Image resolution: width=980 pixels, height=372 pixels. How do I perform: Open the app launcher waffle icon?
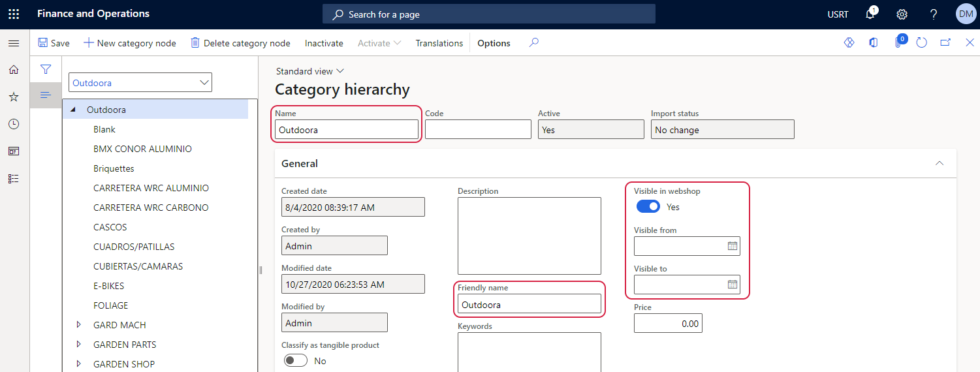14,14
